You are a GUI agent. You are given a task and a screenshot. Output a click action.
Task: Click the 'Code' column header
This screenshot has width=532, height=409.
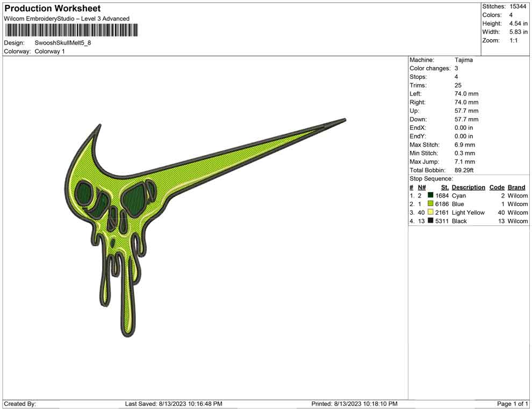497,187
